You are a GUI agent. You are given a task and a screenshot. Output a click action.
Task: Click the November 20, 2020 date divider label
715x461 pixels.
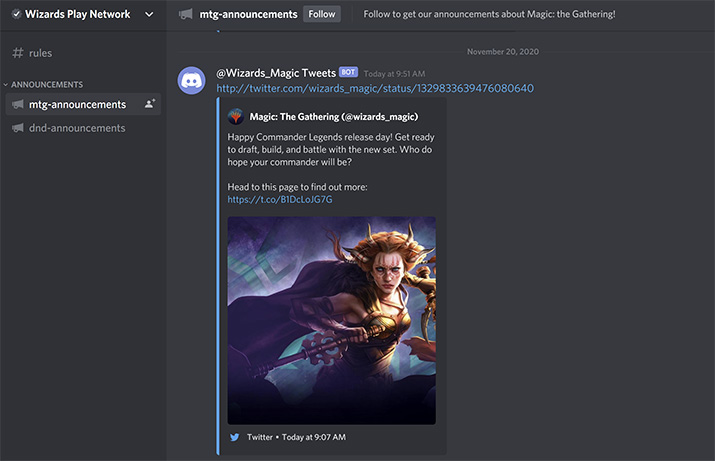[503, 52]
